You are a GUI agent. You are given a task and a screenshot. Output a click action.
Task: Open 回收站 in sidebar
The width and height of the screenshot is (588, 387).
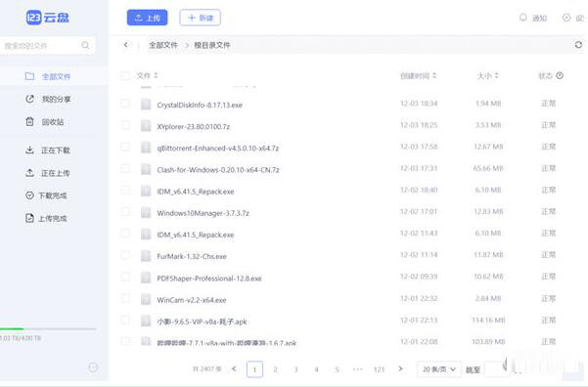[x=45, y=122]
